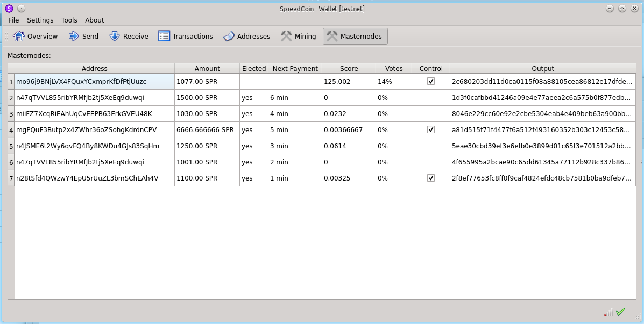Click output cell starting with 8046e229cc60
The height and width of the screenshot is (324, 644).
[543, 113]
